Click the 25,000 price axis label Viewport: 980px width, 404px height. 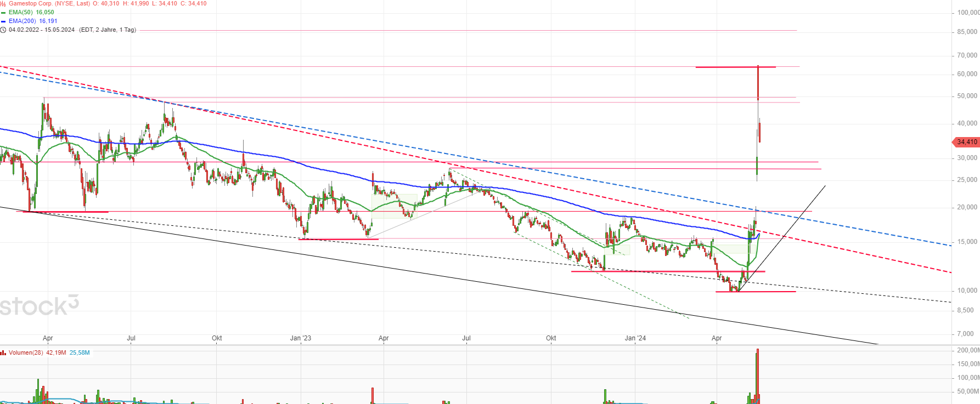(967, 180)
